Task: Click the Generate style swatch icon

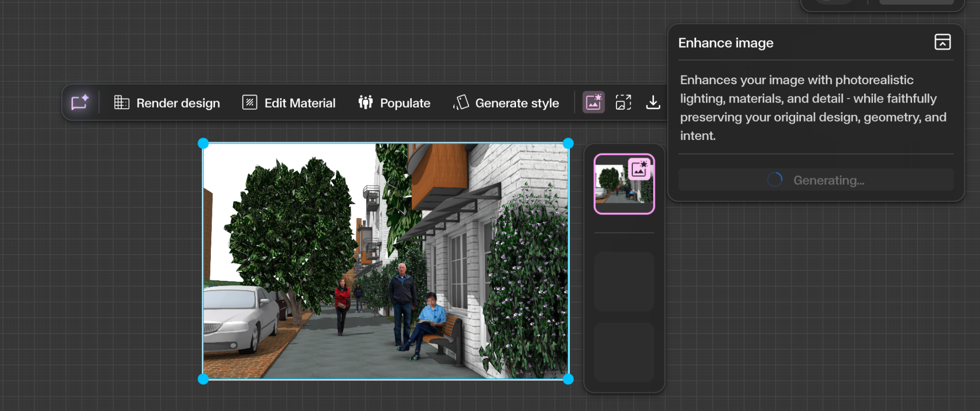Action: (x=461, y=103)
